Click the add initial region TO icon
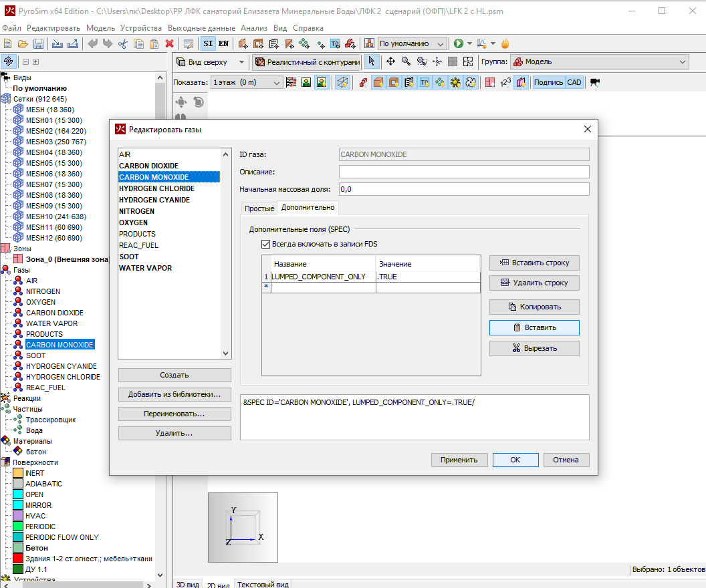 [x=335, y=43]
